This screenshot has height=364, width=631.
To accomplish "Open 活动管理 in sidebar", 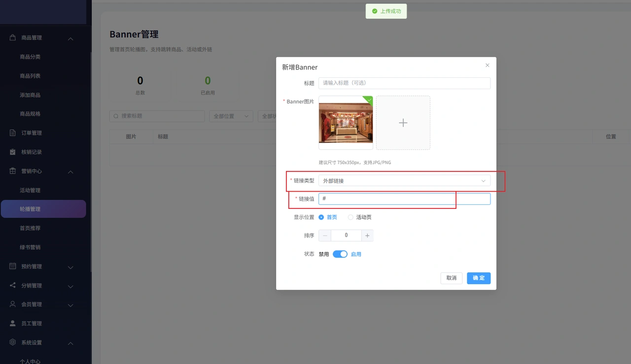I will (30, 190).
